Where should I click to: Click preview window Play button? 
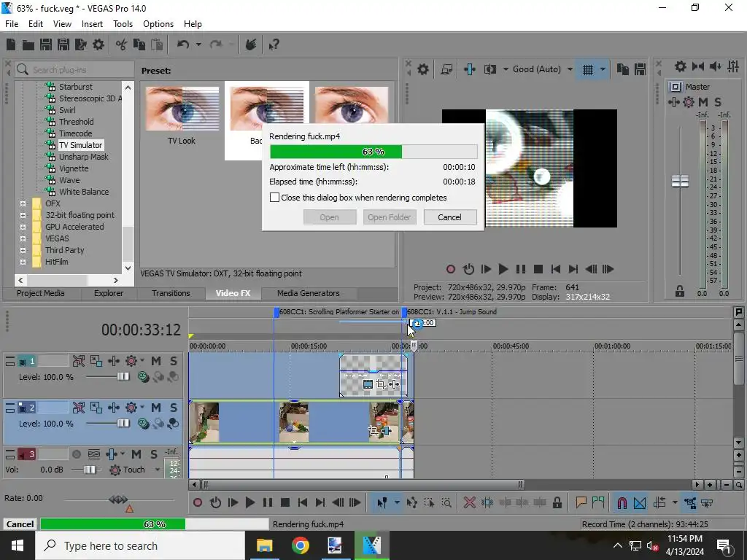pyautogui.click(x=503, y=269)
